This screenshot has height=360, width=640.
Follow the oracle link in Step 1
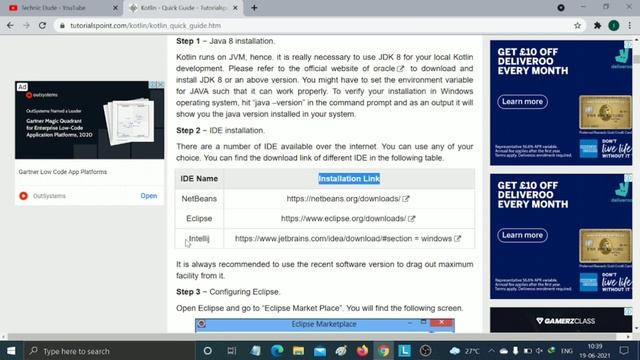(x=388, y=69)
